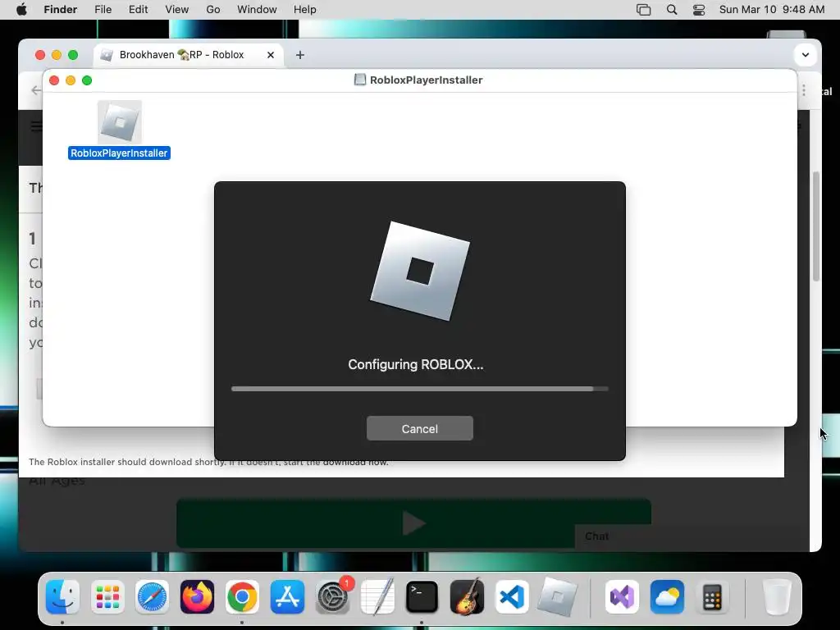Select the Brookhaven RP - Roblox browser tab
The height and width of the screenshot is (630, 840).
(188, 55)
